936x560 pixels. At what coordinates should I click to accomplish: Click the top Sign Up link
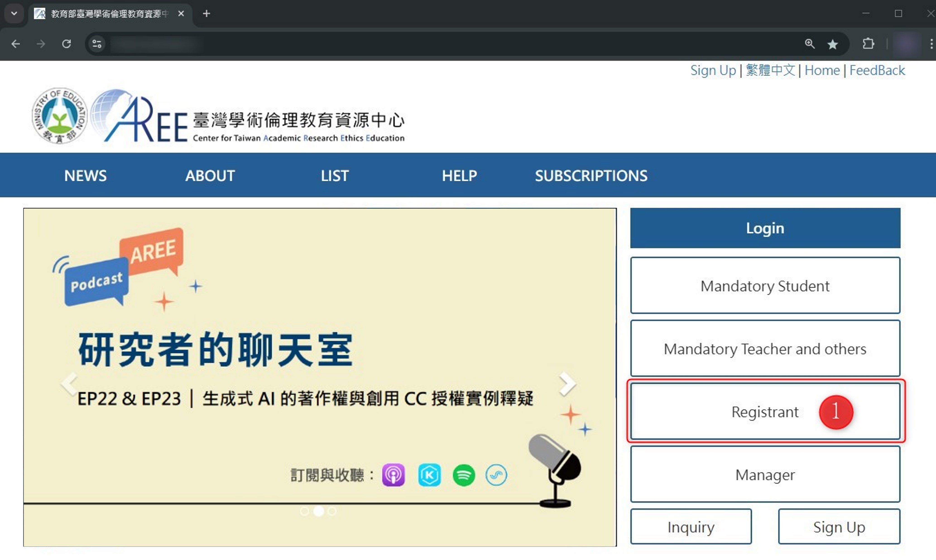point(713,70)
